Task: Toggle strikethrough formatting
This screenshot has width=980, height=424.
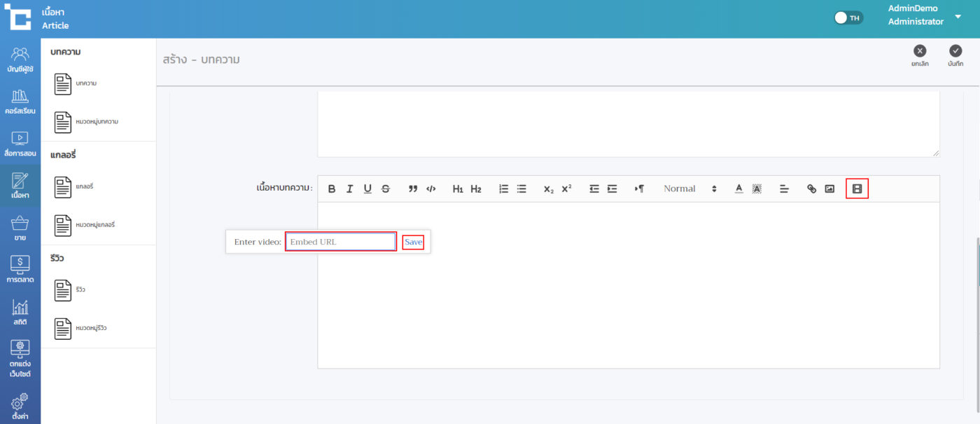Action: click(x=385, y=189)
